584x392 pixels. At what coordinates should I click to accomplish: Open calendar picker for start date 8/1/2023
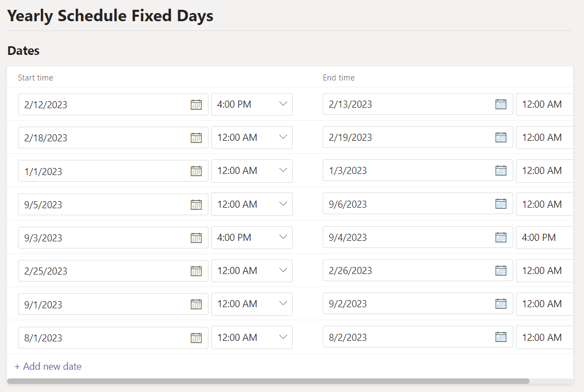[196, 338]
